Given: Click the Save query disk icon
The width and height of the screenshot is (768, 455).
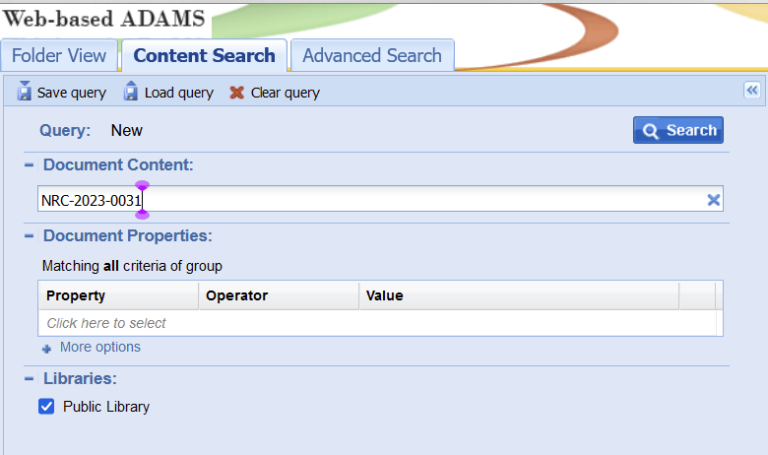Looking at the screenshot, I should coord(25,92).
